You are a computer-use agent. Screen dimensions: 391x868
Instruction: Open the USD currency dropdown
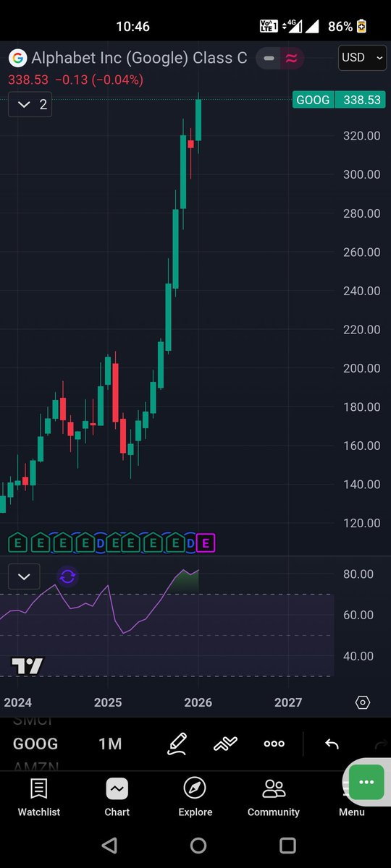pyautogui.click(x=362, y=58)
